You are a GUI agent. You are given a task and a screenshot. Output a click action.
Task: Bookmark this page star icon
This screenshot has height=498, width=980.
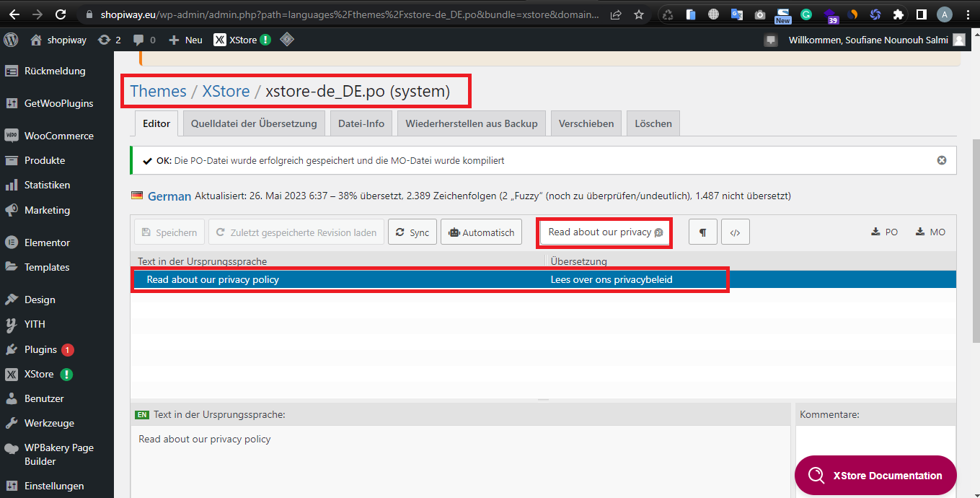(639, 14)
